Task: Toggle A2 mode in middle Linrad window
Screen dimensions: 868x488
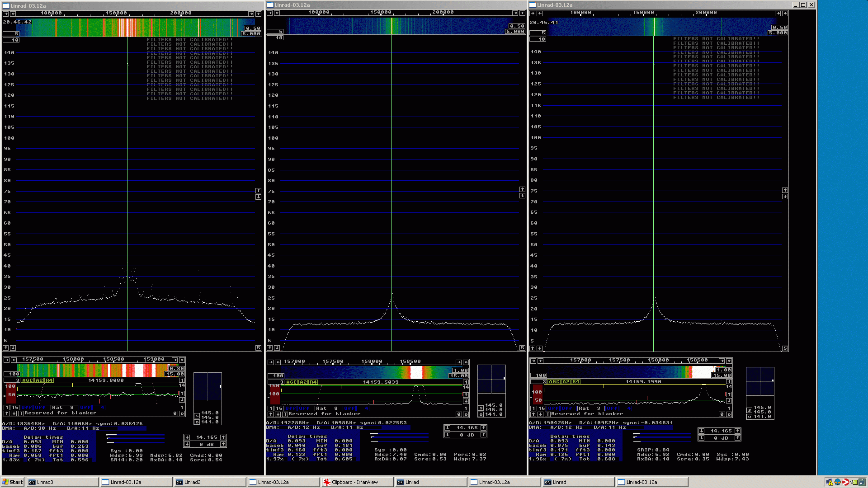Action: (x=303, y=382)
